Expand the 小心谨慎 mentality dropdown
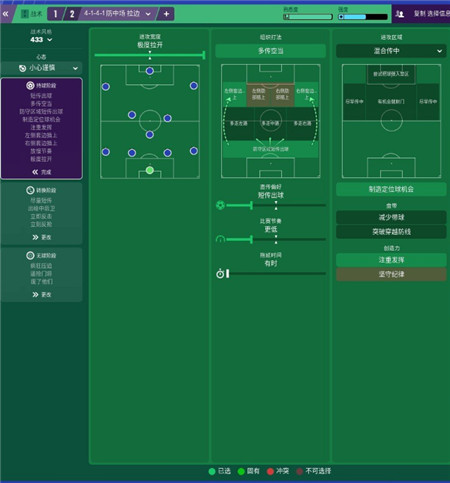Viewport: 450px width, 483px height. pos(42,68)
